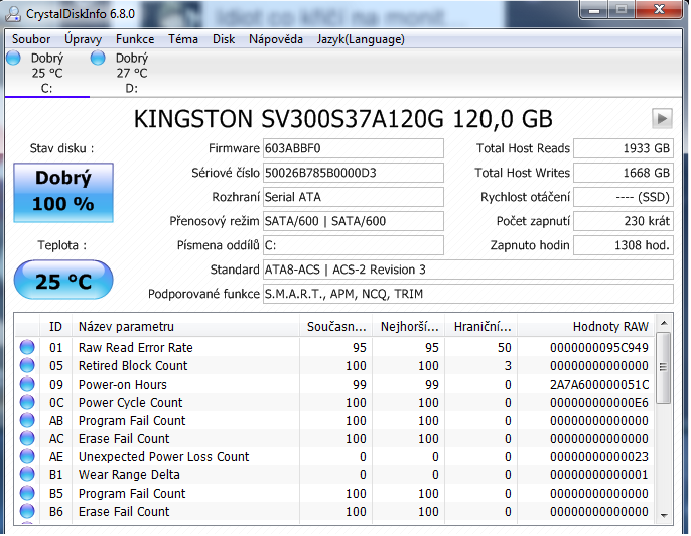Open the Úpravy menu
The height and width of the screenshot is (536, 691).
coord(83,39)
